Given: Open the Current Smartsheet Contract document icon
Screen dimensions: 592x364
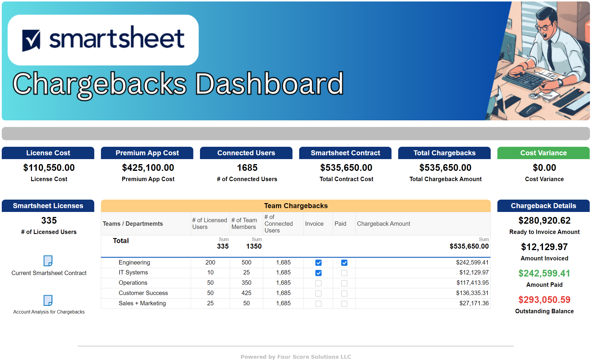Looking at the screenshot, I should coord(48,261).
